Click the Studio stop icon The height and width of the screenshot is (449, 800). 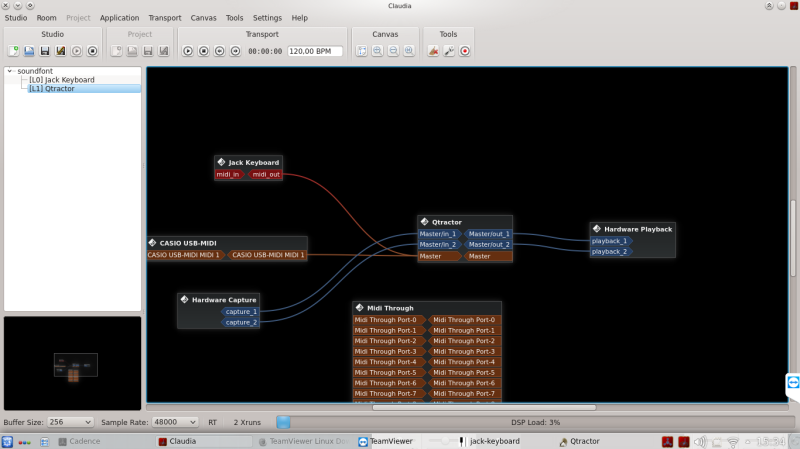[x=93, y=51]
